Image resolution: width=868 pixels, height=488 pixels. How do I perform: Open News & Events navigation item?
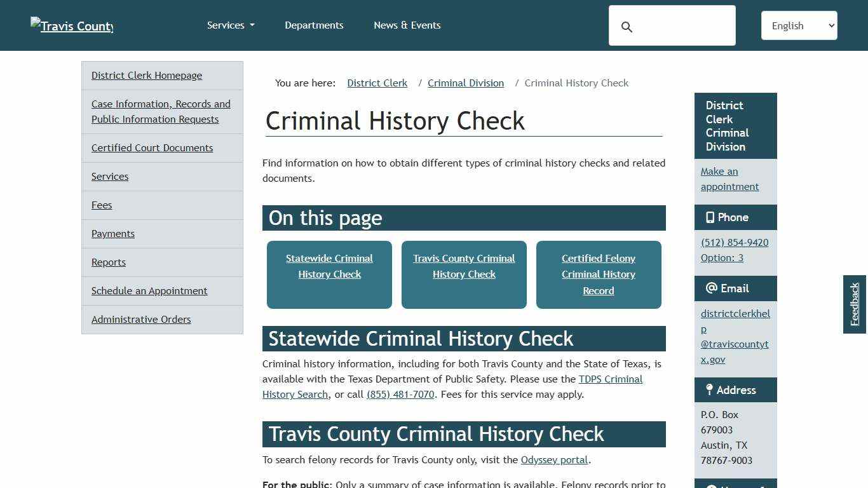click(407, 25)
